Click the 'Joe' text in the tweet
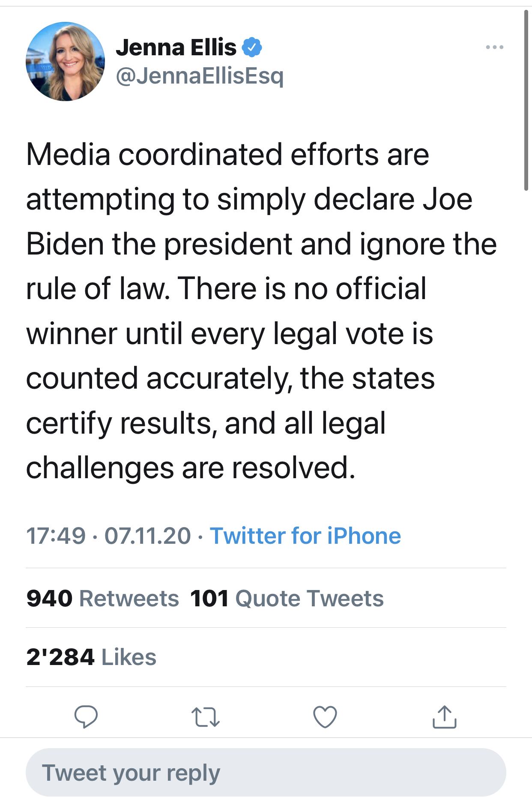This screenshot has width=532, height=797. [447, 199]
